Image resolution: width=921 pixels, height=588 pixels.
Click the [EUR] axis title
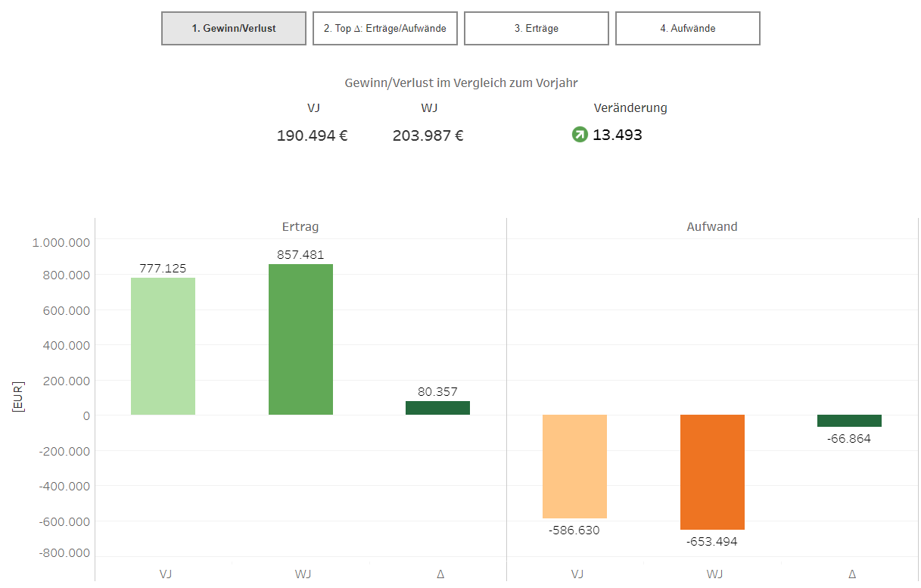pyautogui.click(x=17, y=396)
